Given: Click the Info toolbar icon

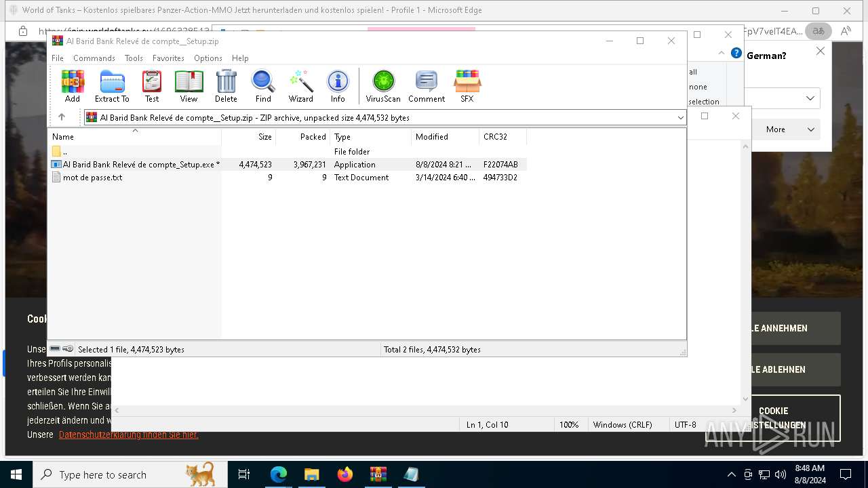Looking at the screenshot, I should pos(338,86).
